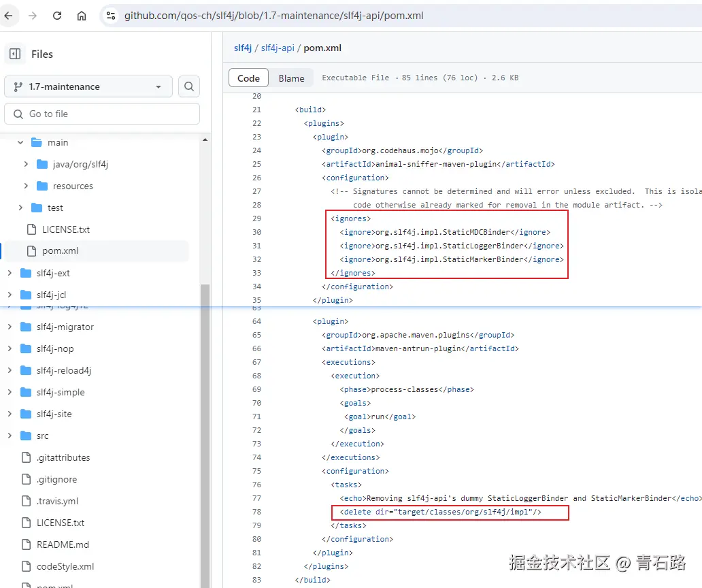Click the .gitignore file icon
This screenshot has height=588, width=702.
(26, 479)
